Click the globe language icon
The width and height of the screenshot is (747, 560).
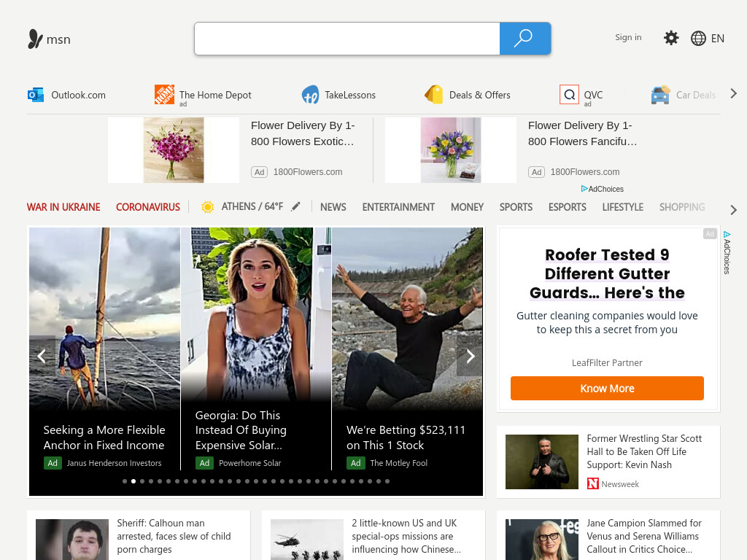click(x=698, y=38)
